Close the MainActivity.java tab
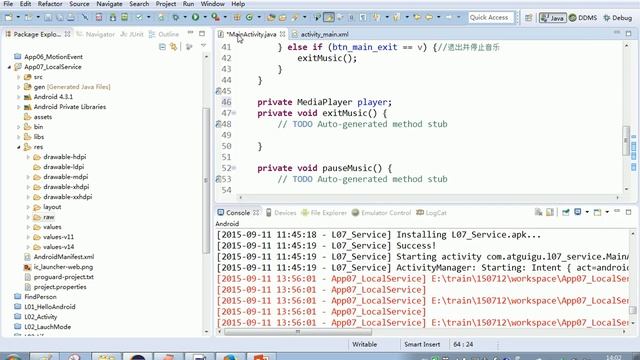This screenshot has width=640, height=360. coord(282,34)
